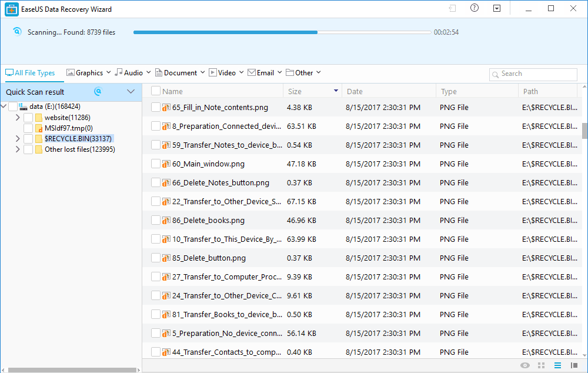Click the Other lost files folder icon
The image size is (588, 373).
(39, 149)
